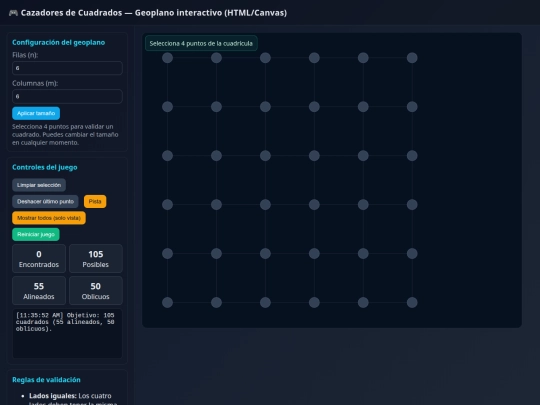This screenshot has width=540, height=405.
Task: Click the Reiniciar juego button
Action: (36, 235)
